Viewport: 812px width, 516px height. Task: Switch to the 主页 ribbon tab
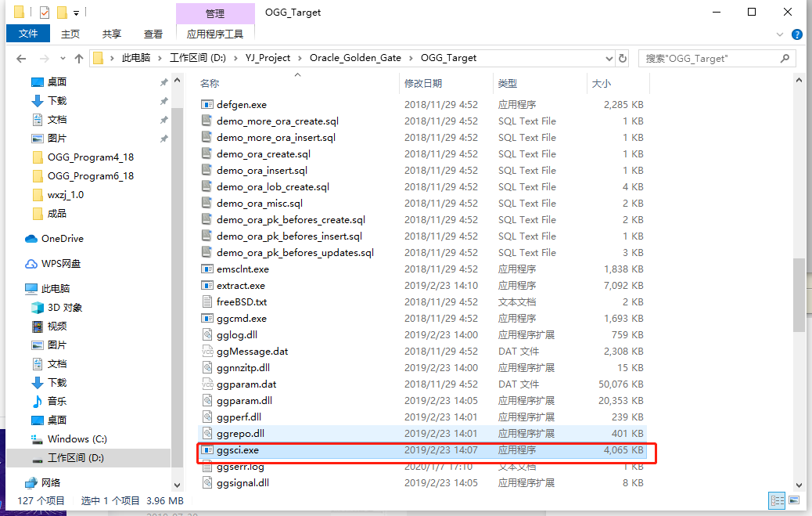70,34
